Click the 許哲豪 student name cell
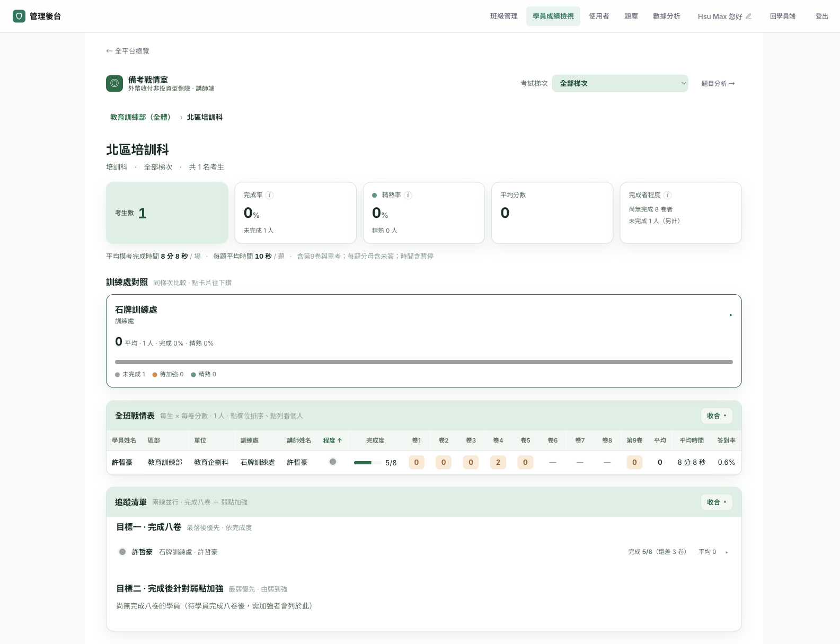Viewport: 840px width, 644px height. point(122,462)
